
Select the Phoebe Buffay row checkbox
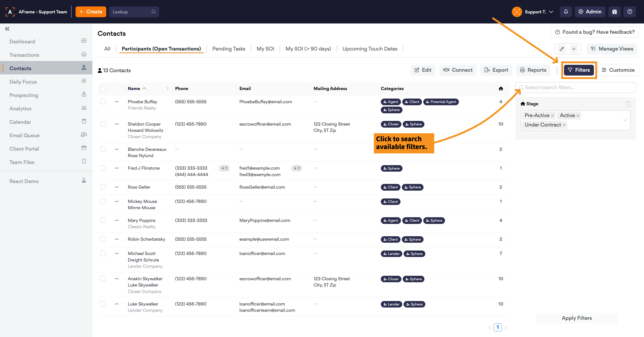click(x=103, y=102)
